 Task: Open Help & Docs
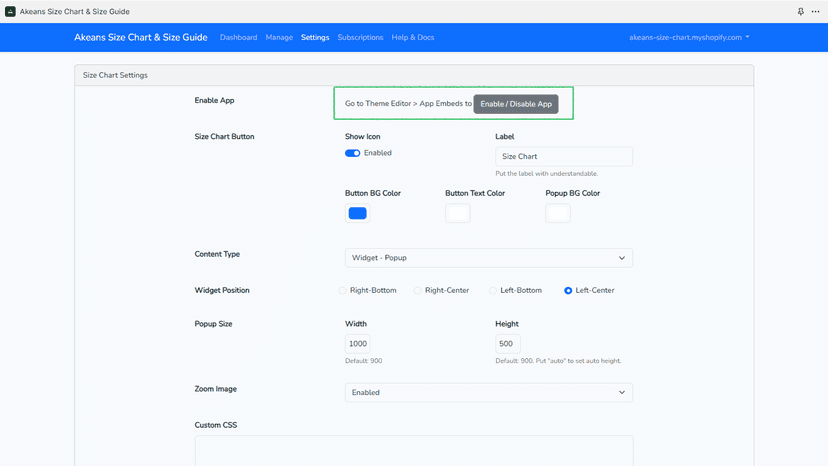(x=412, y=38)
